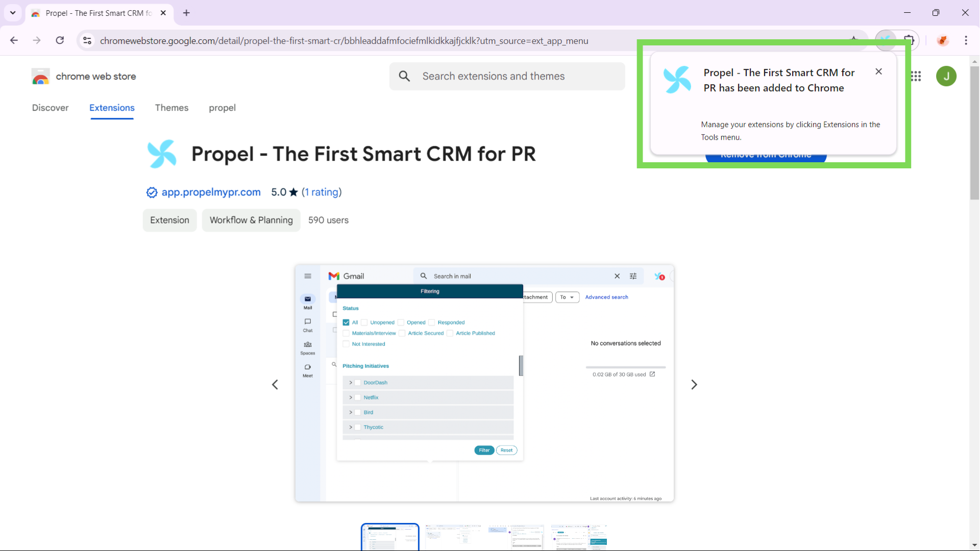Open the tab search dropdown arrow
The image size is (980, 551).
(x=13, y=13)
